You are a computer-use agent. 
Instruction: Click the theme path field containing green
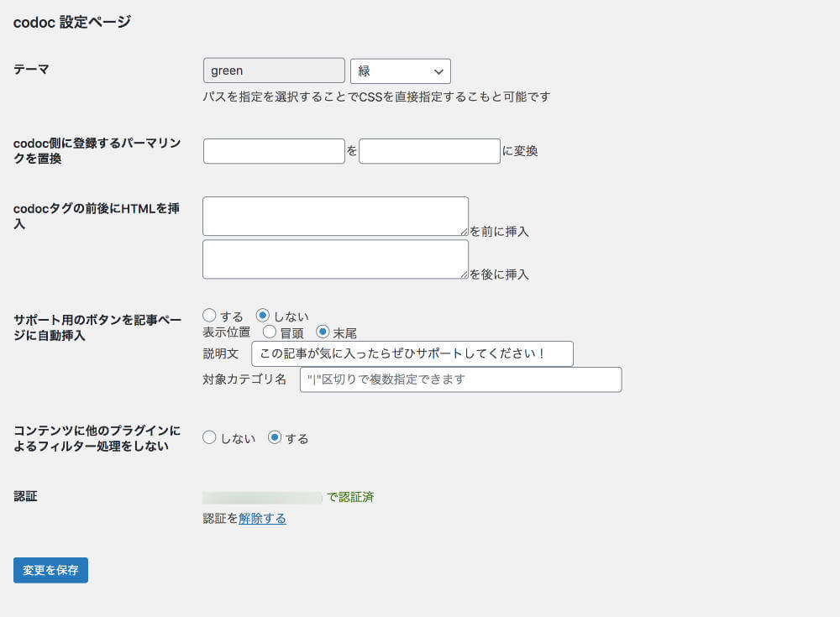274,70
